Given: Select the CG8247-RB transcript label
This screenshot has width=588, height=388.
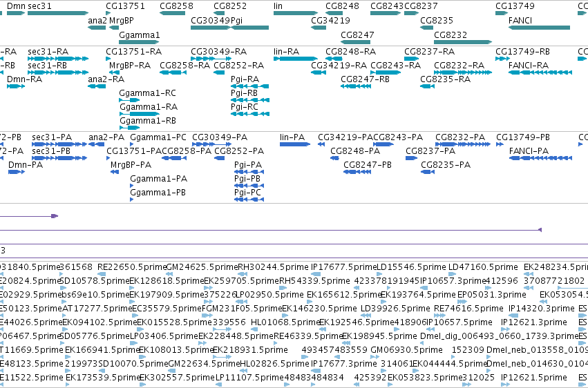Looking at the screenshot, I should (x=366, y=79).
